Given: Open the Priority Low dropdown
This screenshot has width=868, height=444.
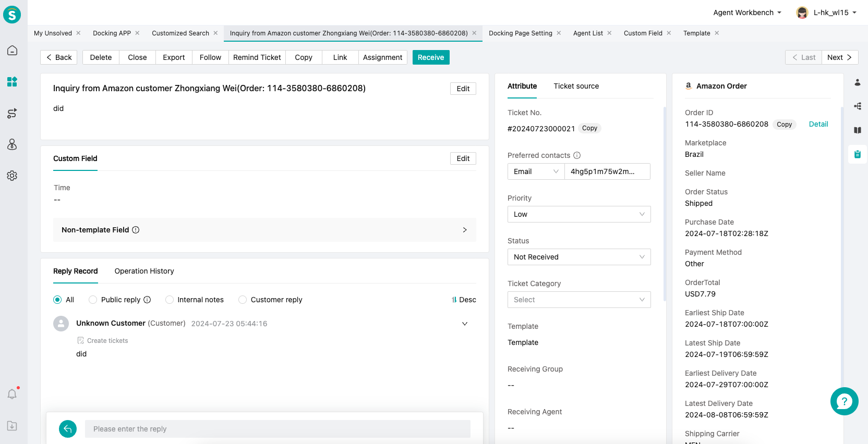Looking at the screenshot, I should pos(579,214).
